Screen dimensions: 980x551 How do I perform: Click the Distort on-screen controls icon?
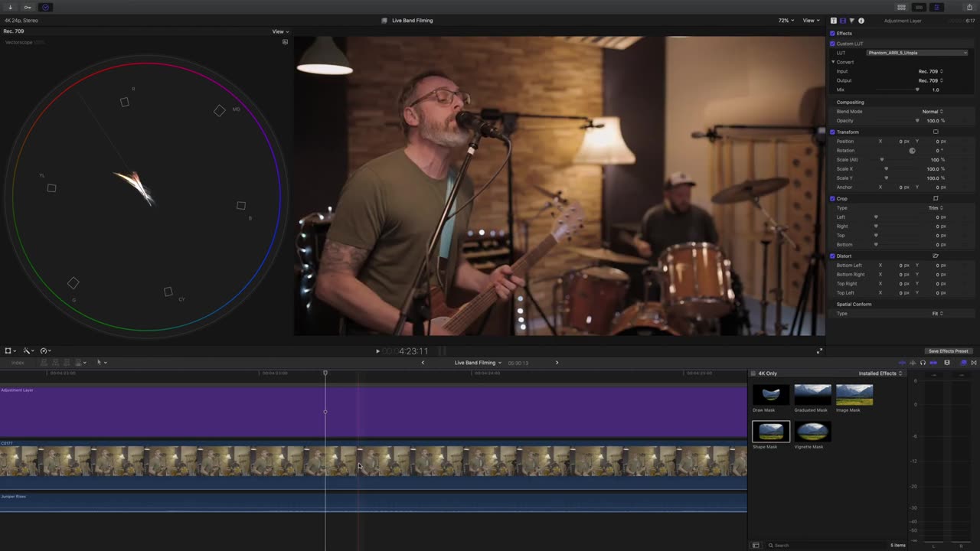tap(936, 256)
